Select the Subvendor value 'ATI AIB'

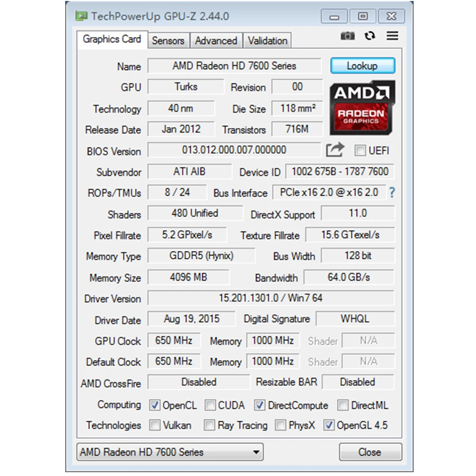point(189,171)
